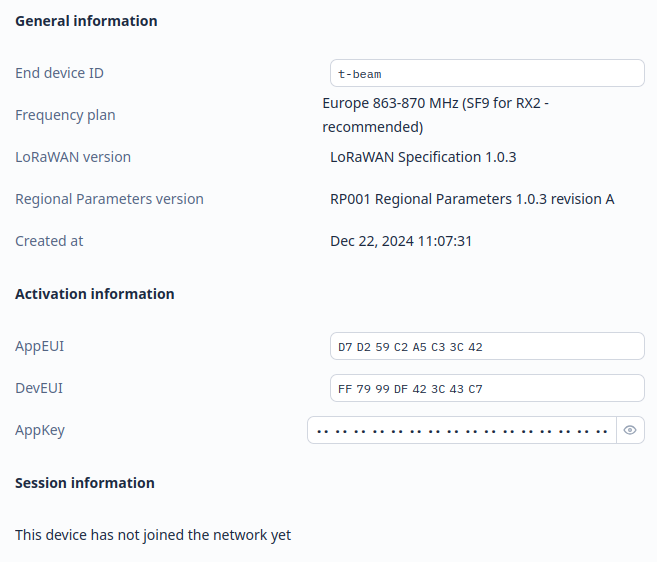
Task: Click the End device ID field t-beam
Action: pyautogui.click(x=487, y=73)
